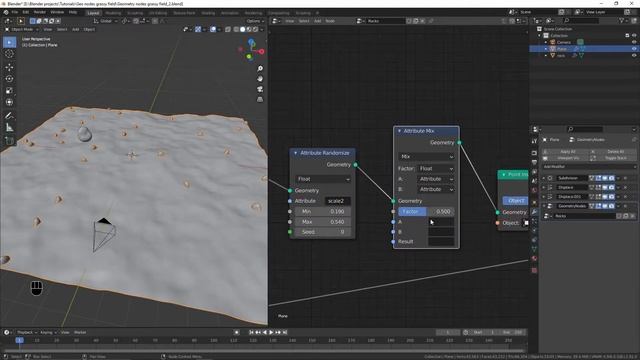Open Attribute Mix blend mode dropdown

426,157
